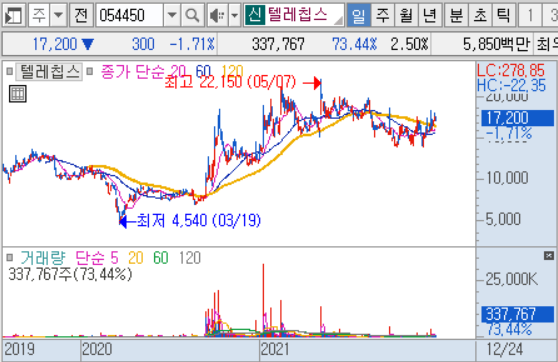Select the 일 daily chart tab
The height and width of the screenshot is (362, 558).
pos(358,15)
